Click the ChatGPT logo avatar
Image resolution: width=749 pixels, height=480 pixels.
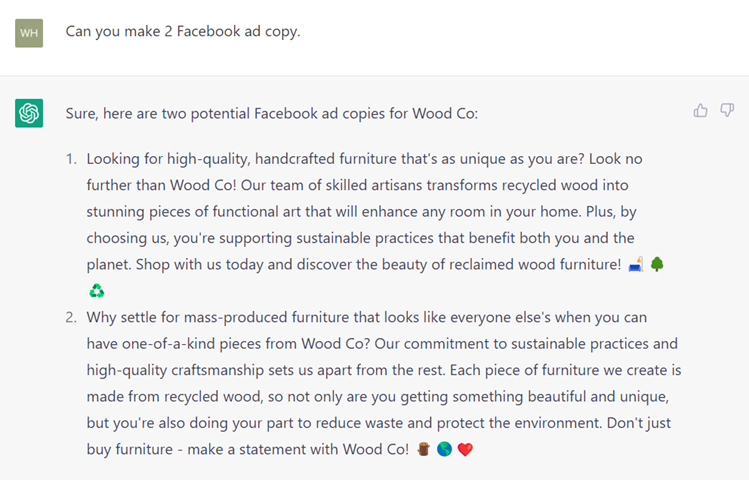[x=29, y=114]
